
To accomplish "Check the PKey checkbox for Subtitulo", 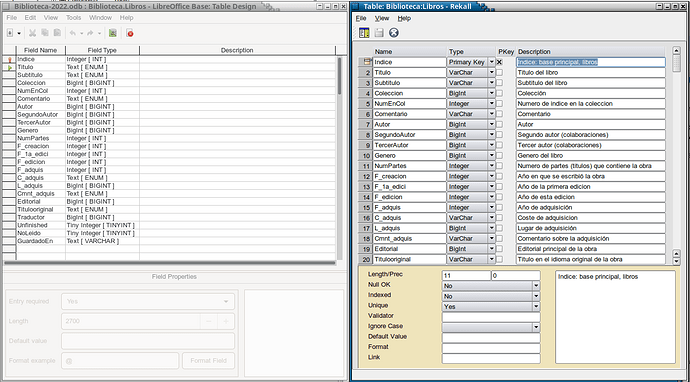I will click(x=499, y=83).
